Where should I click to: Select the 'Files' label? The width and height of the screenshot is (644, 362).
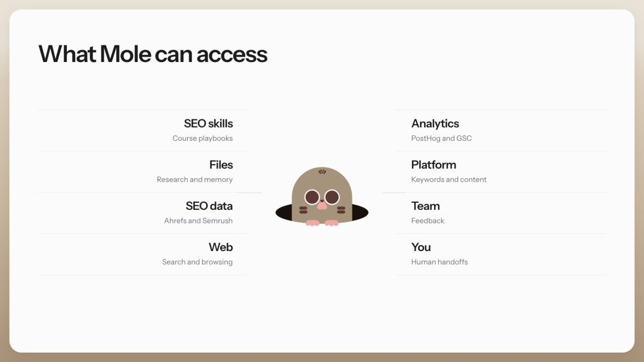click(x=221, y=165)
